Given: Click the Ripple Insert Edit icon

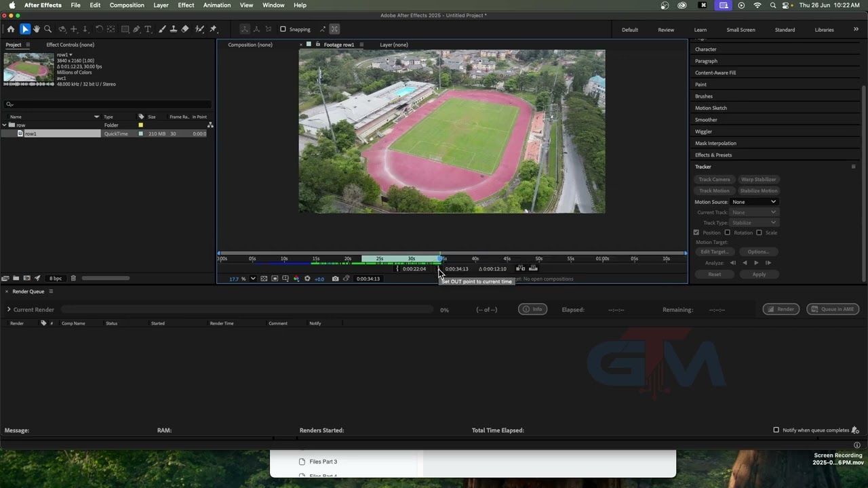Looking at the screenshot, I should 520,268.
